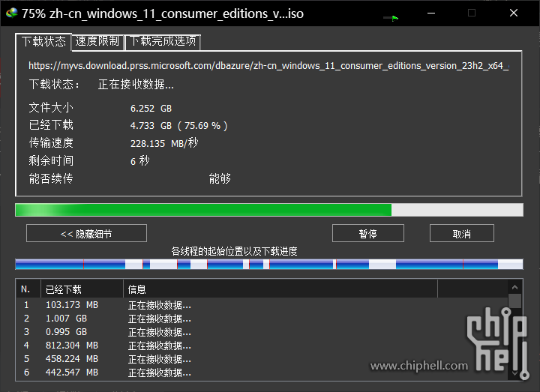The image size is (540, 392).
Task: Click the transfer speed 228.135 MB/秒
Action: point(164,143)
